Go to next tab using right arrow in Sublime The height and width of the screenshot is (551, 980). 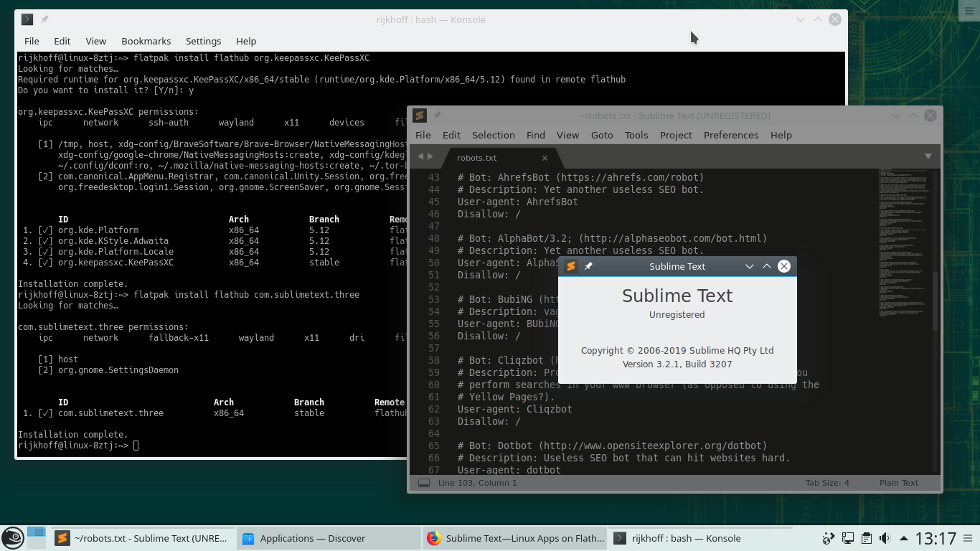click(x=430, y=156)
